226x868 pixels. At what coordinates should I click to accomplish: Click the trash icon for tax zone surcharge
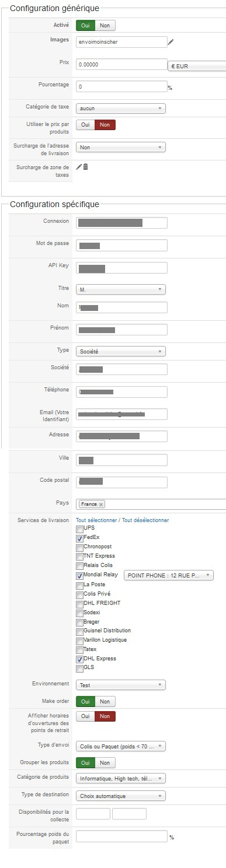pos(86,167)
